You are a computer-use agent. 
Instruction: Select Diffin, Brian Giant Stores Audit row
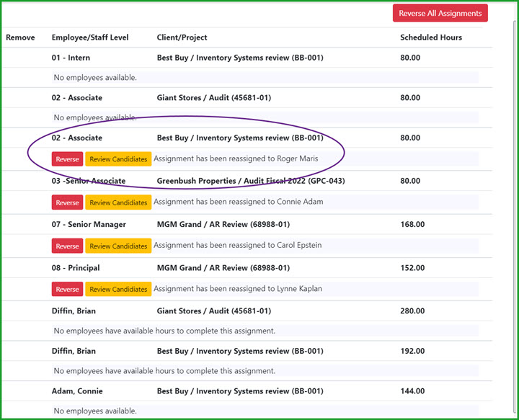click(247, 311)
